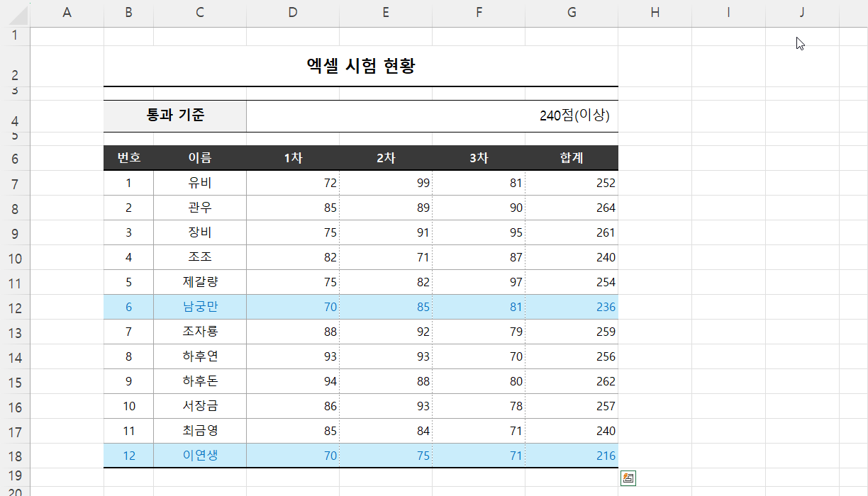Screen dimensions: 868x496
Task: Select column G header
Action: pos(572,12)
